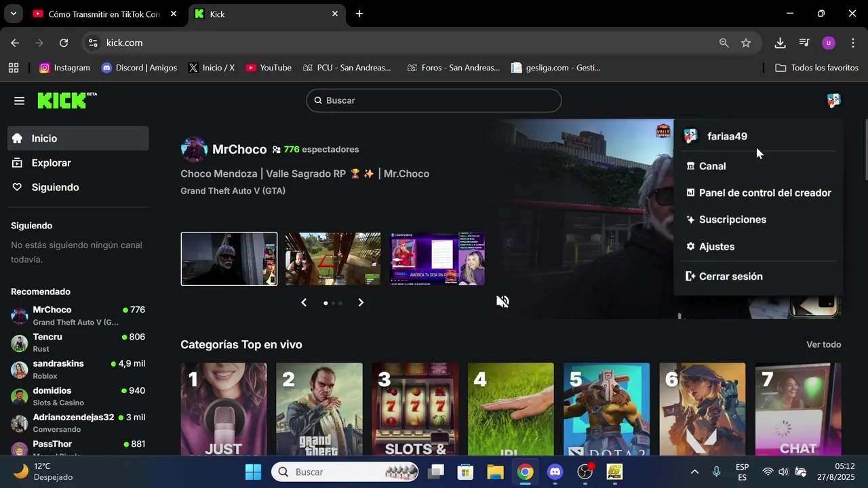Focus the Buscar search field on Kick
Viewport: 868px width, 488px height.
433,100
